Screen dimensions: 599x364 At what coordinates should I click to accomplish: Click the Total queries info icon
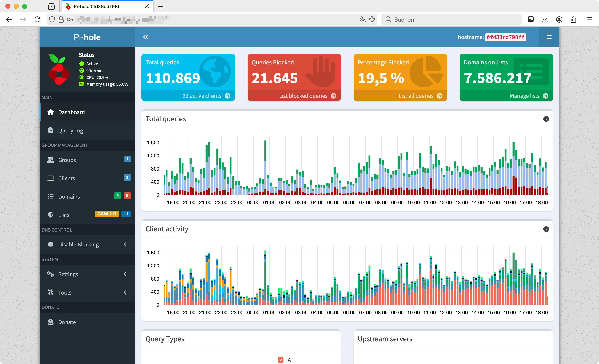point(546,119)
